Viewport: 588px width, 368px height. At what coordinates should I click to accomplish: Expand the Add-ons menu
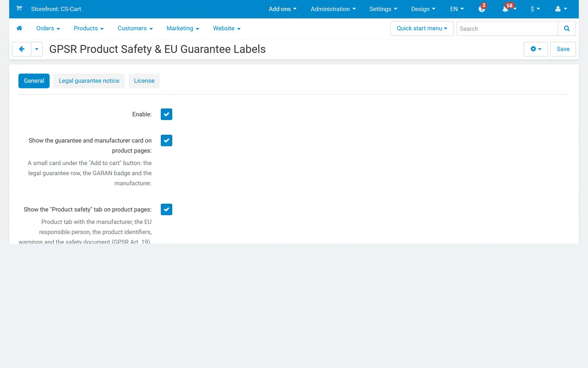(x=283, y=9)
